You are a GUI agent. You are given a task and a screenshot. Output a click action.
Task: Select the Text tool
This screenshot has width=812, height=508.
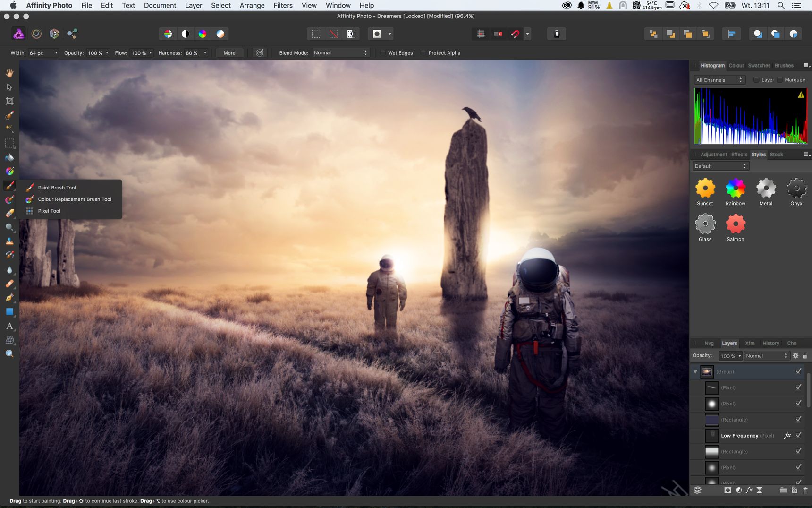click(x=9, y=326)
